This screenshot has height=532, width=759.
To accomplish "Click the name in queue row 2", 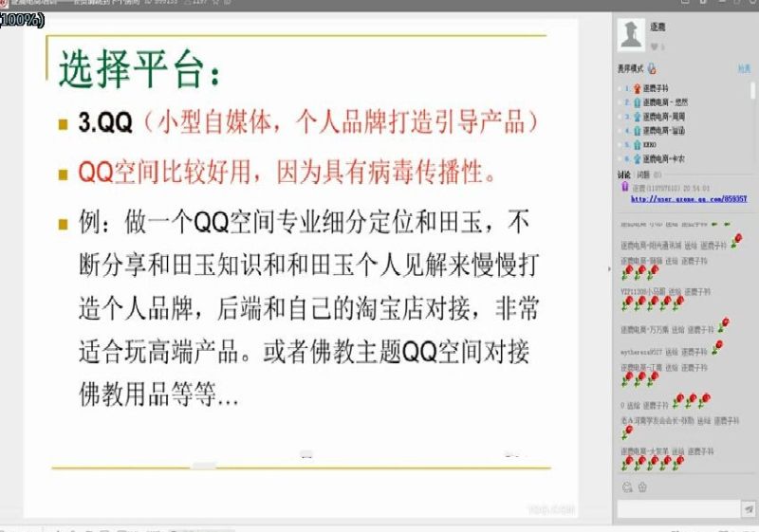I will 665,102.
